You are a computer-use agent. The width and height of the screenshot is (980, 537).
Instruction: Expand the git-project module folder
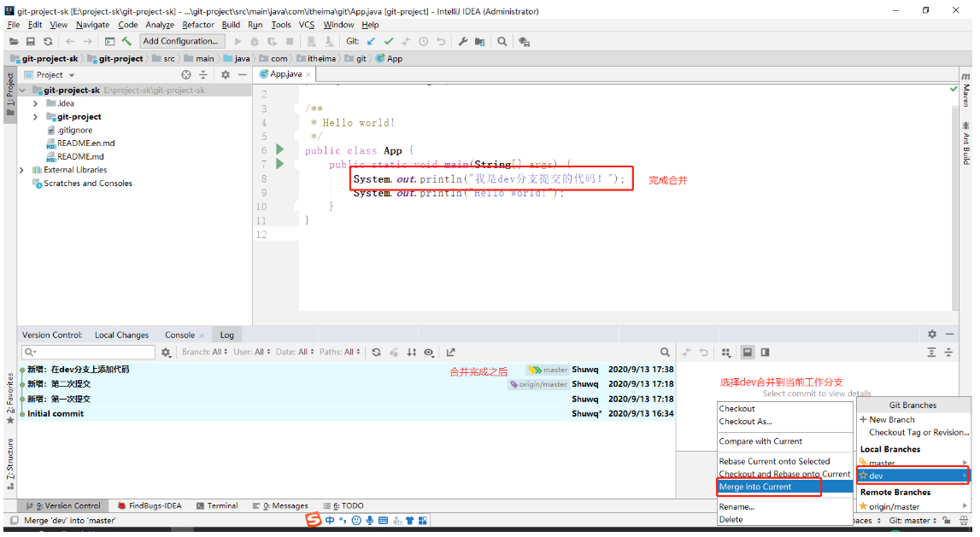[x=36, y=117]
